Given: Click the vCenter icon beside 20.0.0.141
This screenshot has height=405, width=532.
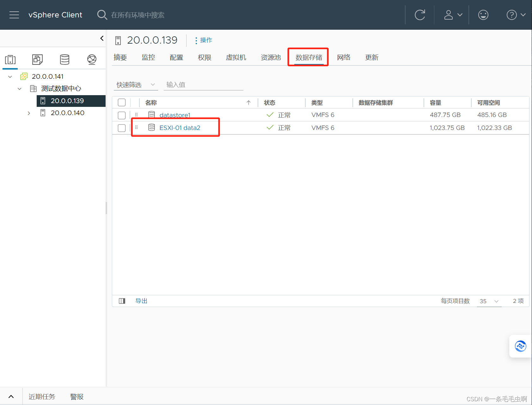Looking at the screenshot, I should click(24, 77).
